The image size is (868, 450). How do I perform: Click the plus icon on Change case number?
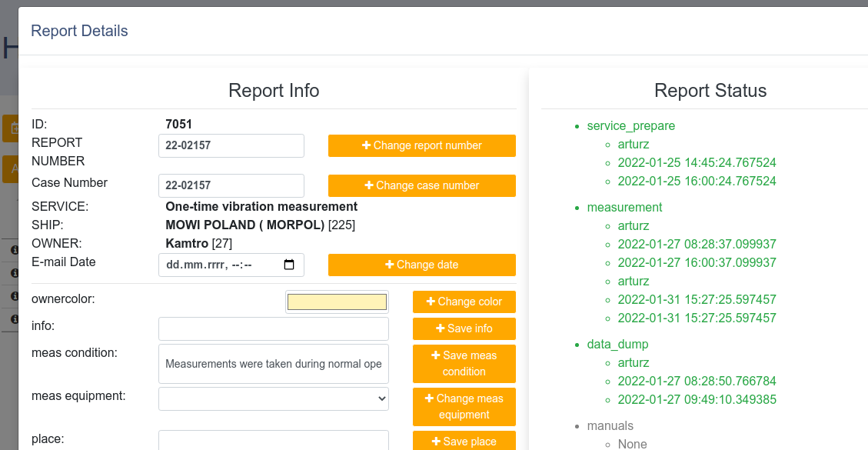pos(369,185)
